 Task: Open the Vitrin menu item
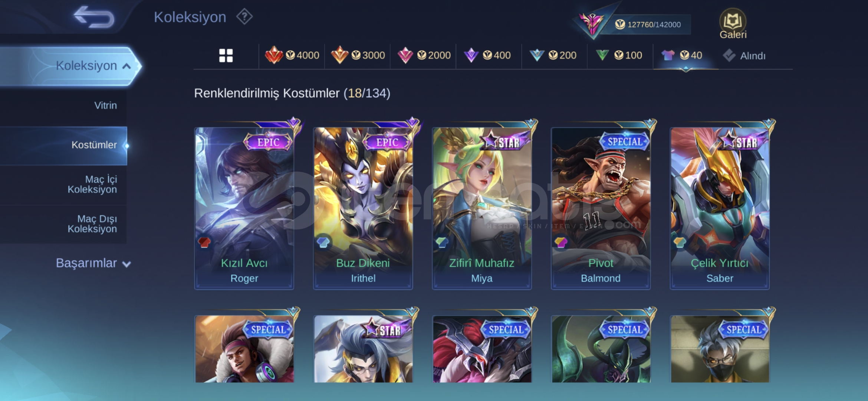[105, 105]
